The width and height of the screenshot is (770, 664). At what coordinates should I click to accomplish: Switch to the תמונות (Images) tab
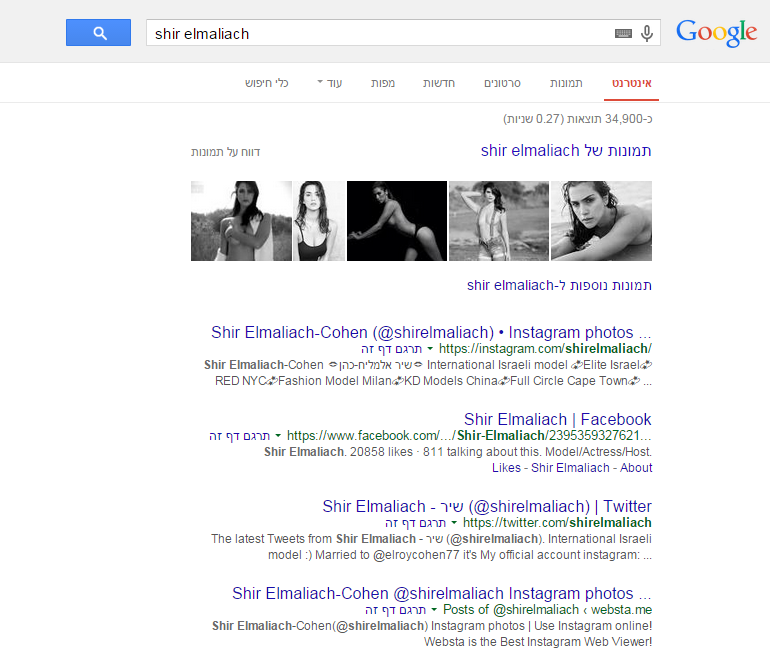[x=566, y=82]
